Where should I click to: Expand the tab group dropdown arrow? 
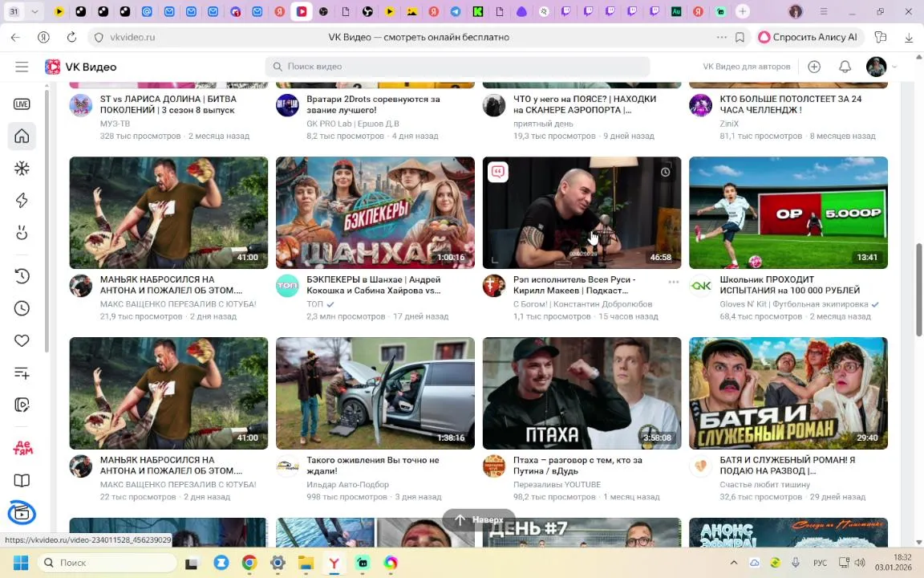point(34,11)
